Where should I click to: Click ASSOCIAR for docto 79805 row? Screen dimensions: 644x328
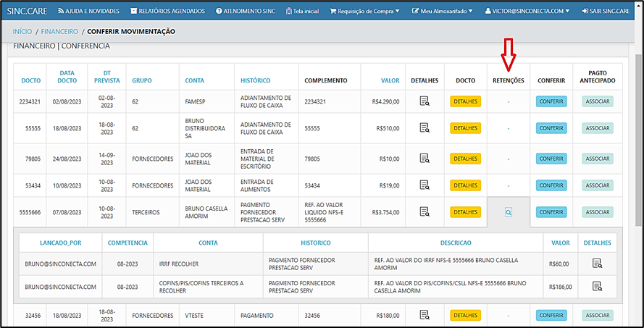point(598,159)
